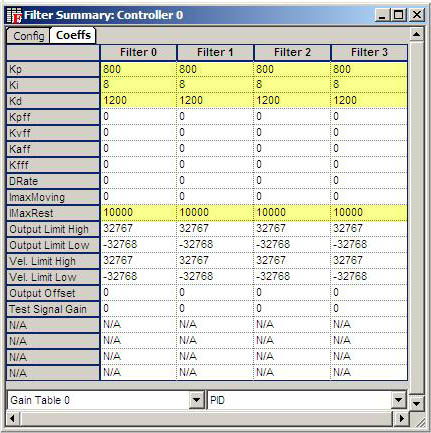Click the horizontal scrollbar left arrow
The image size is (431, 433).
coord(13,418)
